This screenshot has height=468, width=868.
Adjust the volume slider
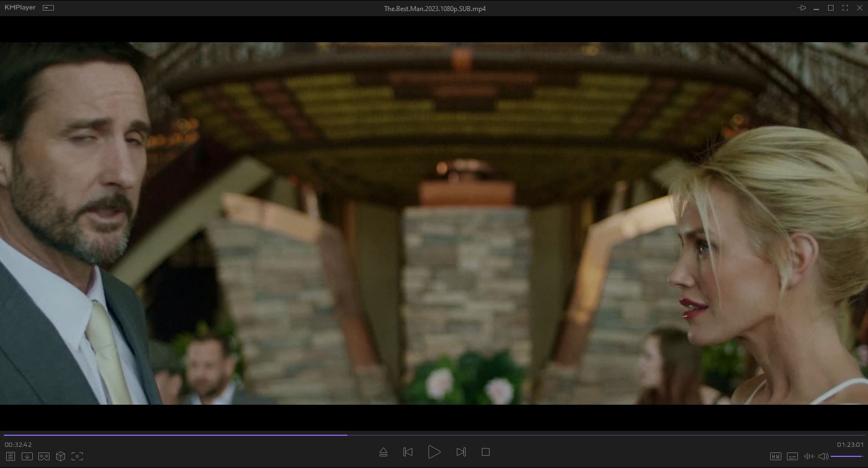[846, 456]
